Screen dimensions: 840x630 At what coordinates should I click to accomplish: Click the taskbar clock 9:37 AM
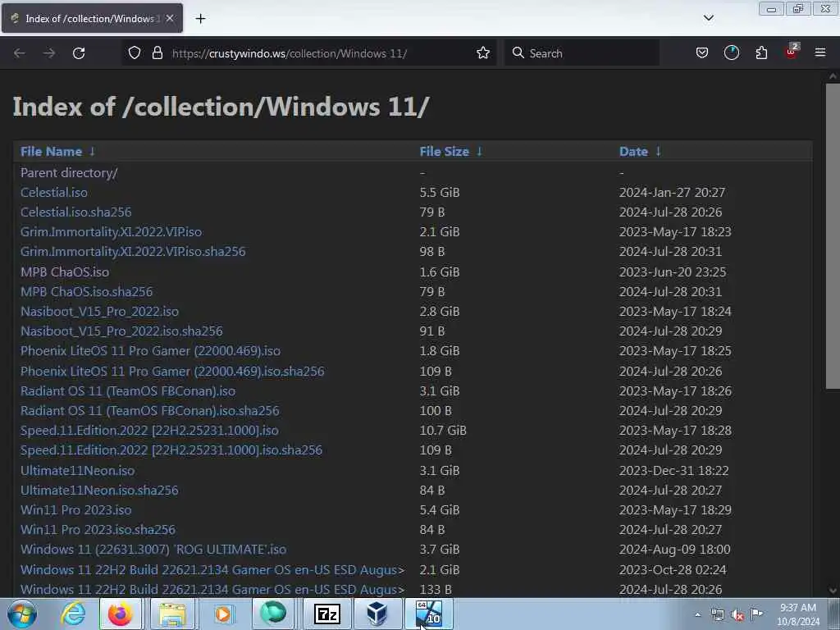pos(798,614)
